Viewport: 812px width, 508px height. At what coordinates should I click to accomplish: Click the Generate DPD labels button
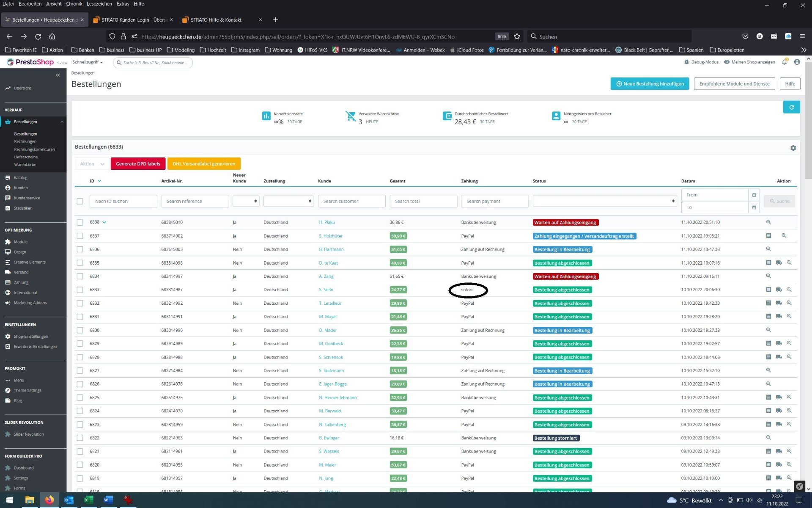tap(138, 164)
